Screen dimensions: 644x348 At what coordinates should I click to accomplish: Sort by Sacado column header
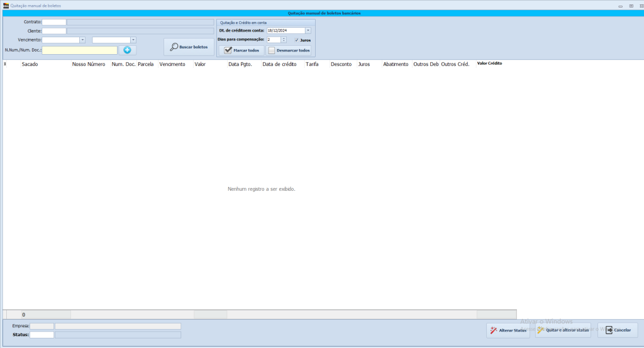click(x=30, y=64)
